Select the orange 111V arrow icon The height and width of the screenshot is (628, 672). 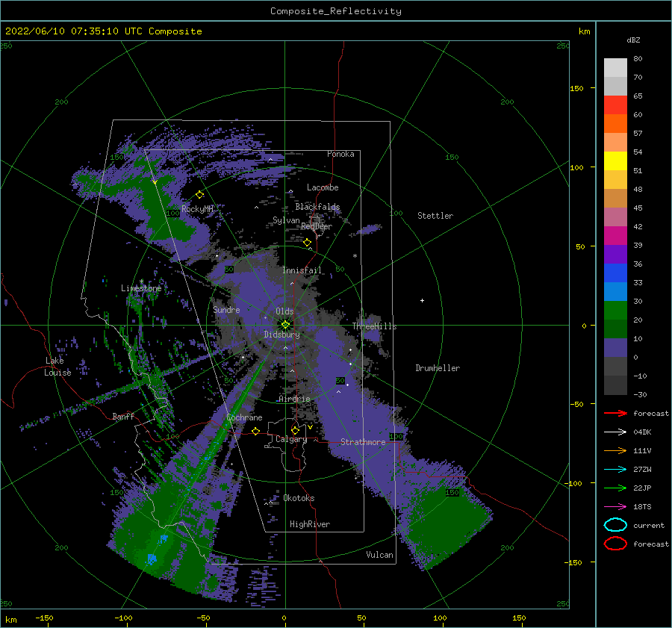tap(615, 450)
